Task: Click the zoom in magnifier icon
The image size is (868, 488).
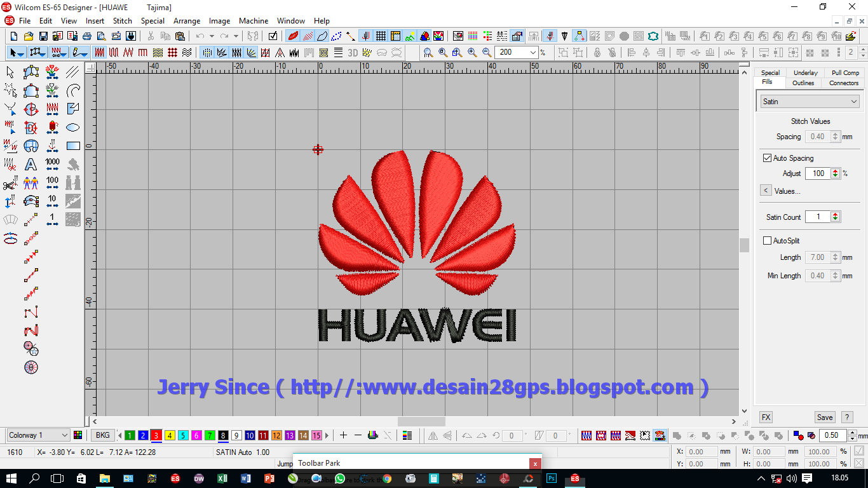Action: (x=472, y=53)
